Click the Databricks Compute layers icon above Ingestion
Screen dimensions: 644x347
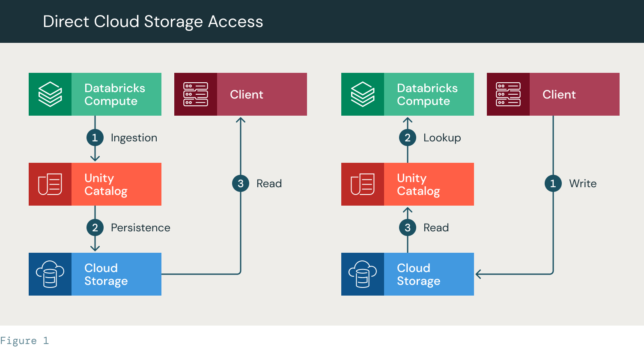coord(50,94)
